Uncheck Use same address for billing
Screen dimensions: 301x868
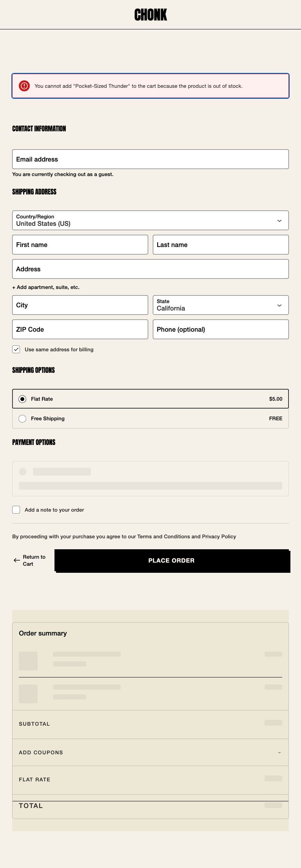[16, 349]
